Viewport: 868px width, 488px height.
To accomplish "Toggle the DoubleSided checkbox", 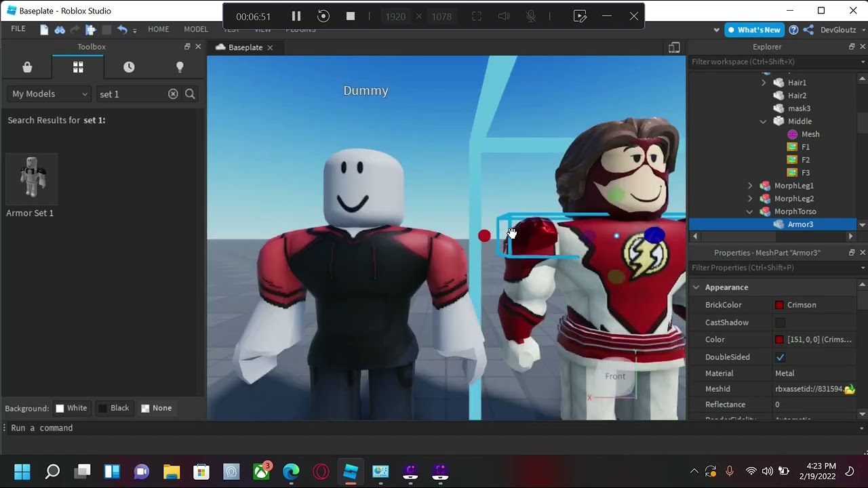I will click(x=780, y=357).
